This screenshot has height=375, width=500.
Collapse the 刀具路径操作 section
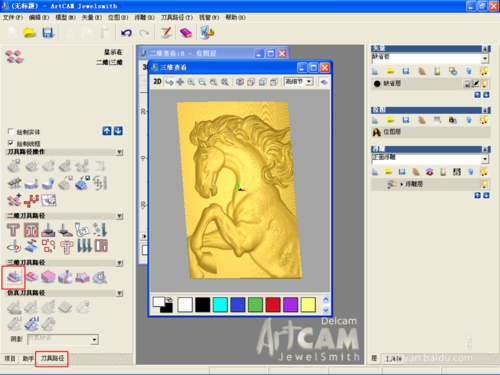pyautogui.click(x=120, y=152)
